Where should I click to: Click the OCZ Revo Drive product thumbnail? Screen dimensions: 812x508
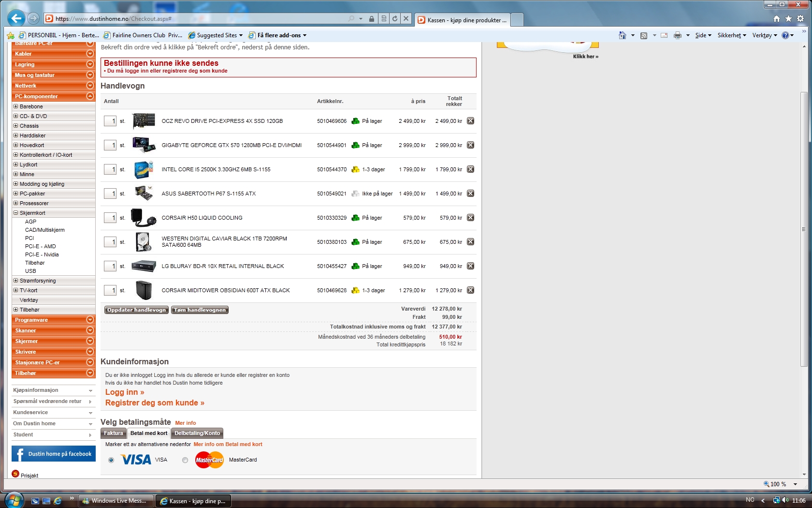144,120
